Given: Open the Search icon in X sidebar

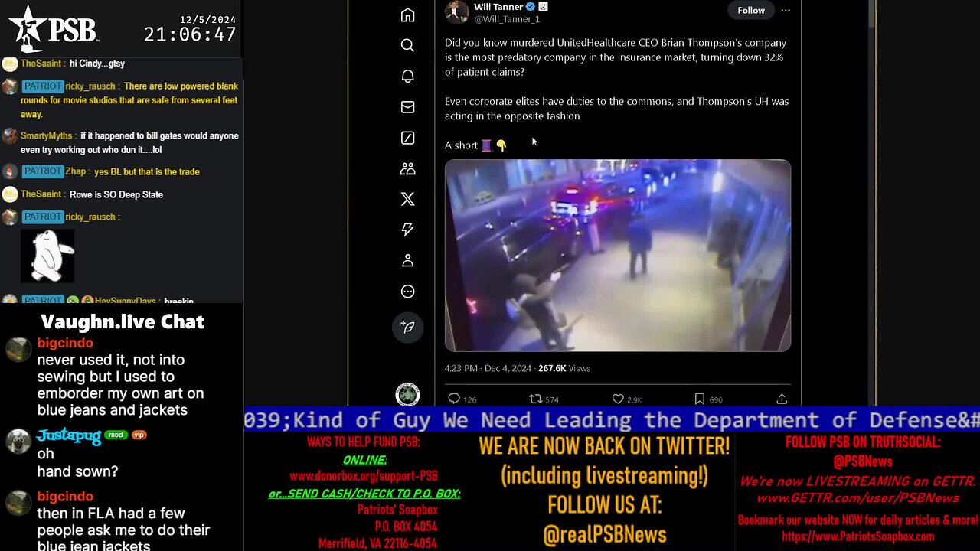Looking at the screenshot, I should coord(407,45).
